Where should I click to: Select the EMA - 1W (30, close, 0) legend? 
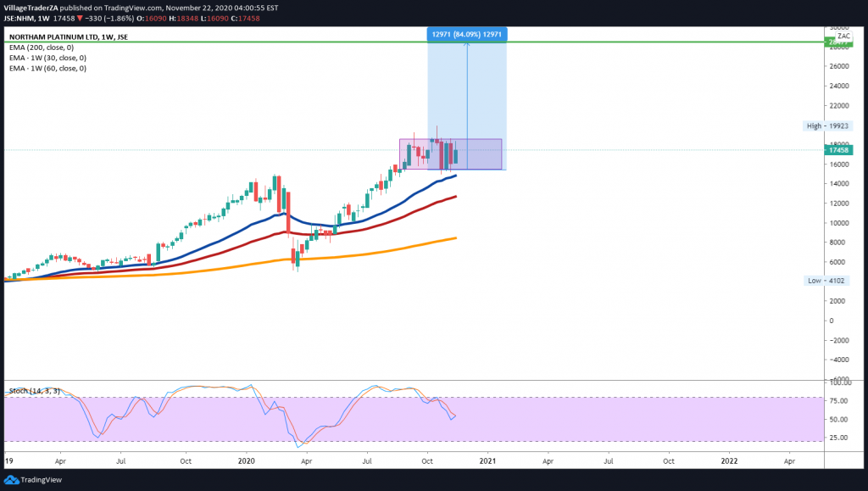pos(47,58)
